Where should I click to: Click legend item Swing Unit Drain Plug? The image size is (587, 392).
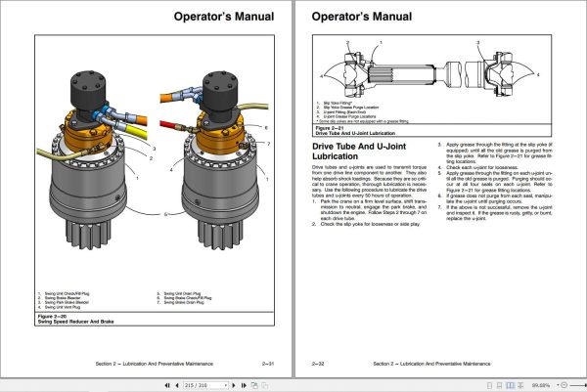click(182, 293)
